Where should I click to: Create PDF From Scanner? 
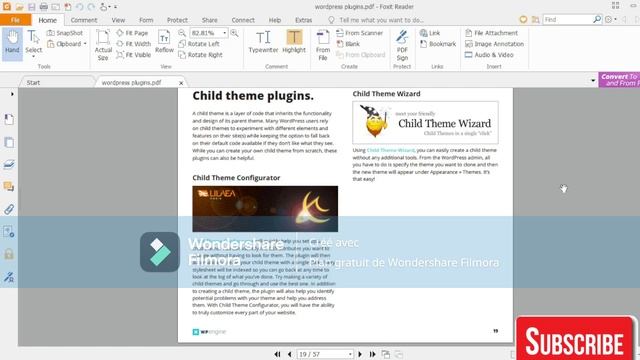[360, 33]
